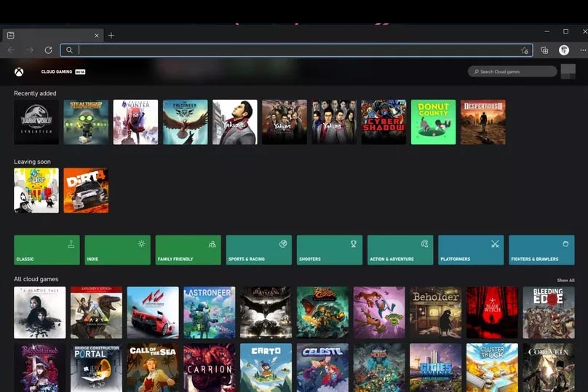Open Battletoads game tile

pos(379,313)
